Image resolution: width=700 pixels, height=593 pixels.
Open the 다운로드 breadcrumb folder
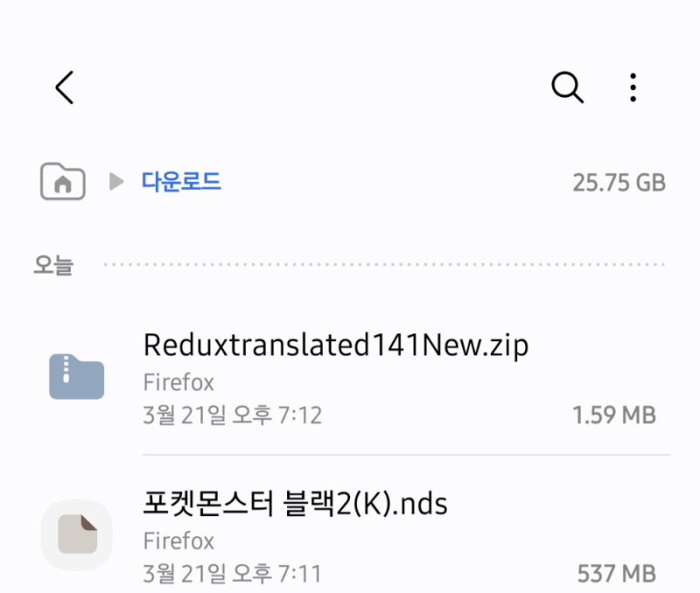coord(181,182)
